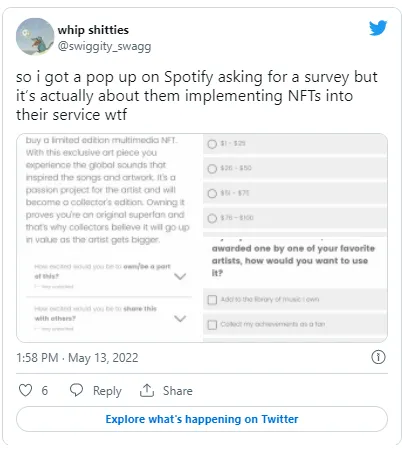Click the reply speech bubble icon
The width and height of the screenshot is (402, 451).
click(x=76, y=390)
